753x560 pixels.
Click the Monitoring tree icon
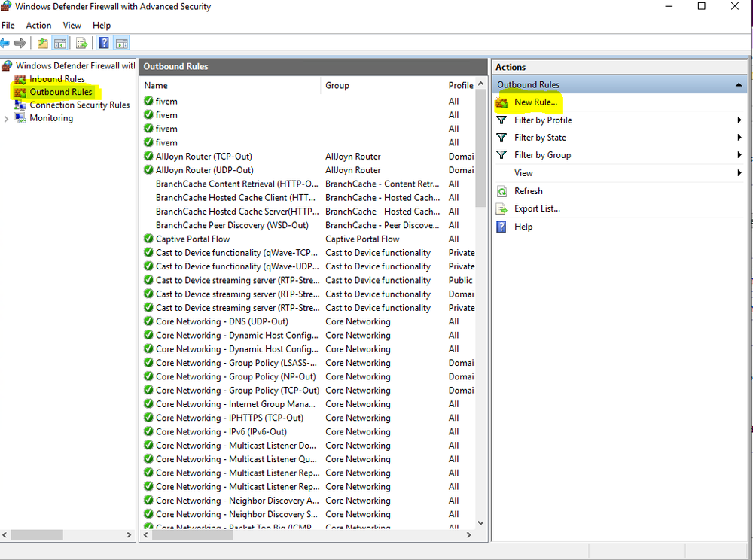(x=20, y=118)
